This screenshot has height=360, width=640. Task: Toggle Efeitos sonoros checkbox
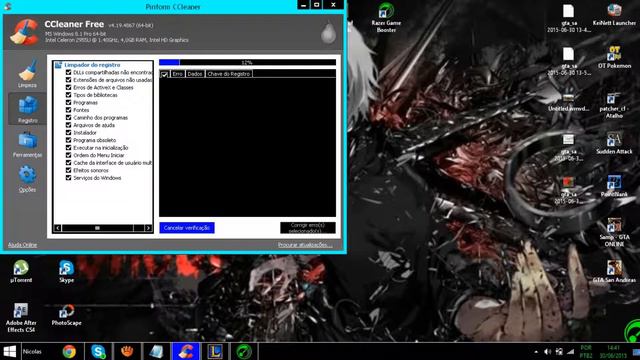[69, 170]
